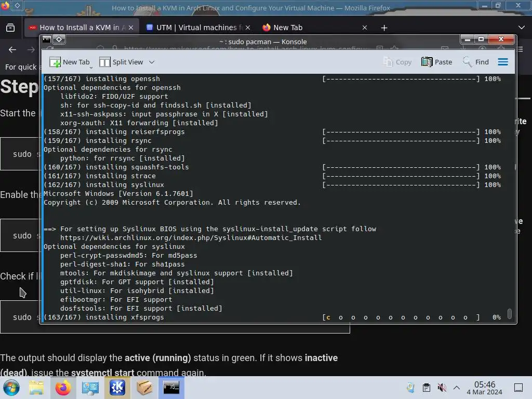Image resolution: width=532 pixels, height=399 pixels.
Task: Click the '(163/167) installing xfsprogs' line
Action: (104, 317)
